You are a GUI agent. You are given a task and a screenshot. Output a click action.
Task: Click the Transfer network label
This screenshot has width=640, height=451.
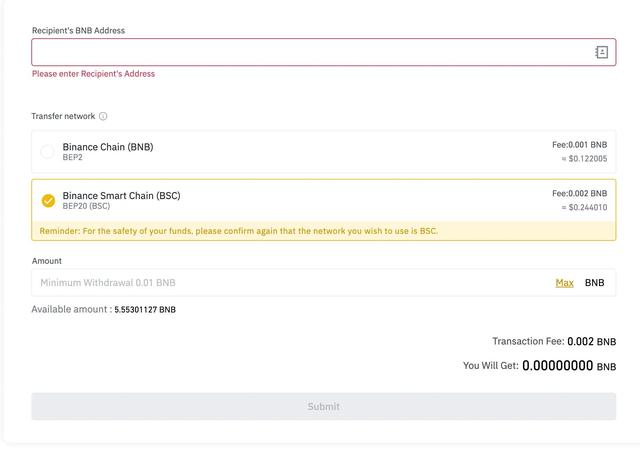63,116
